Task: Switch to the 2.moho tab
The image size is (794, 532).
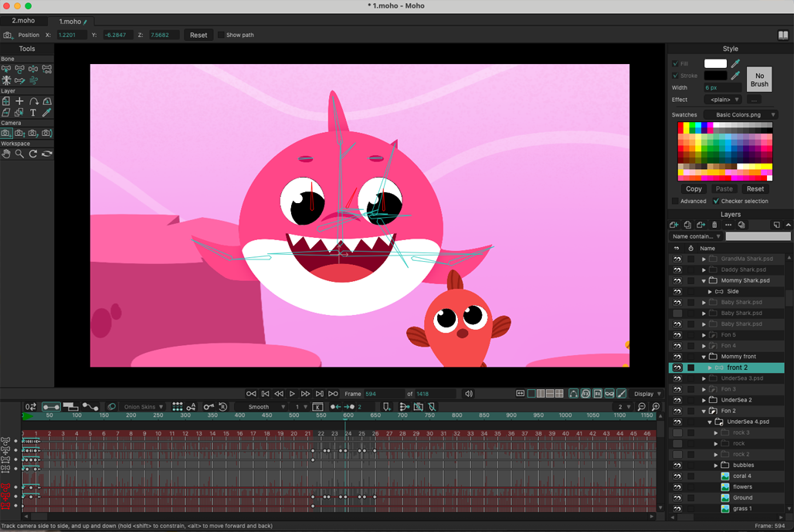Action: coord(23,21)
